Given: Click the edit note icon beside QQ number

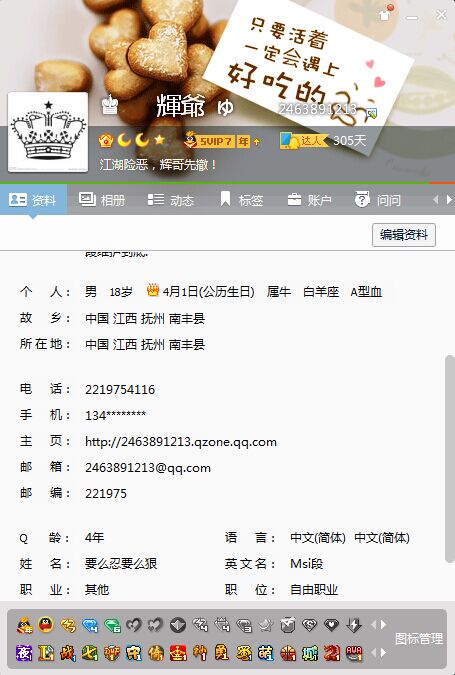Looking at the screenshot, I should 371,114.
